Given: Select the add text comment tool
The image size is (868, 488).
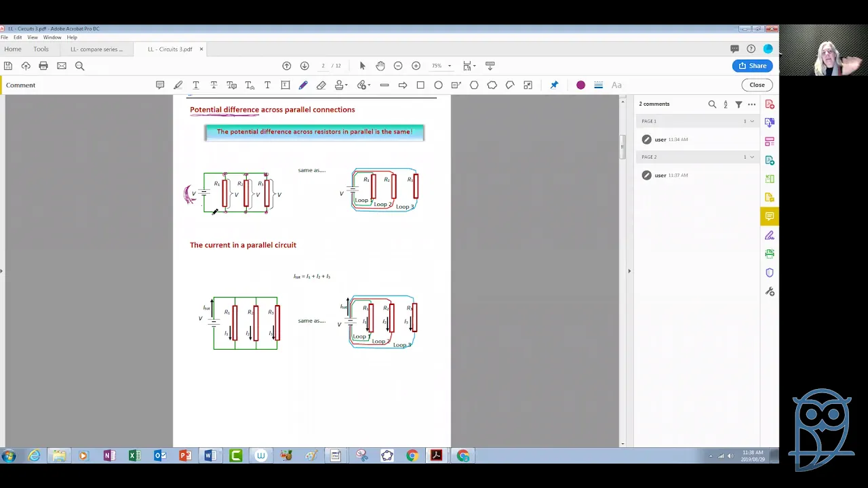Looking at the screenshot, I should click(x=267, y=85).
